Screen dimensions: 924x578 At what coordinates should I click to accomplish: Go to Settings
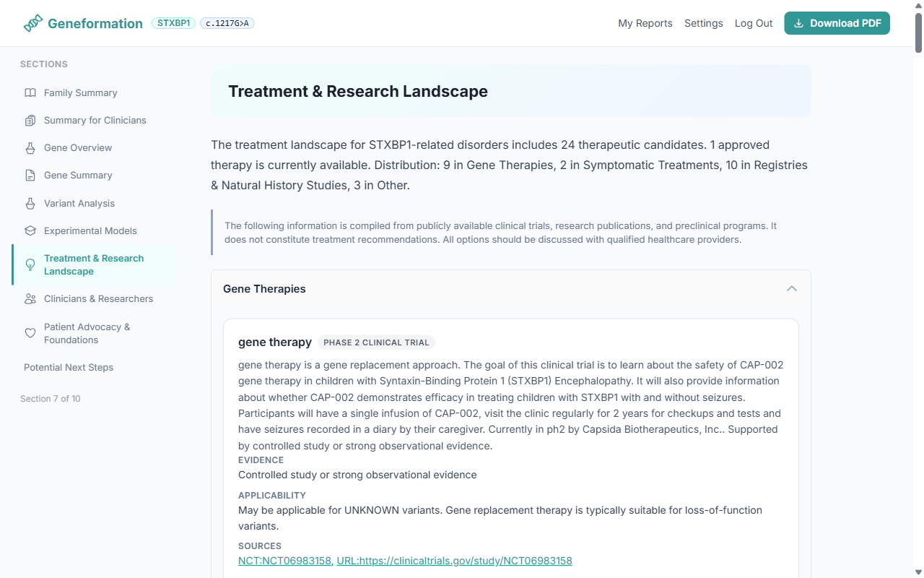click(703, 23)
